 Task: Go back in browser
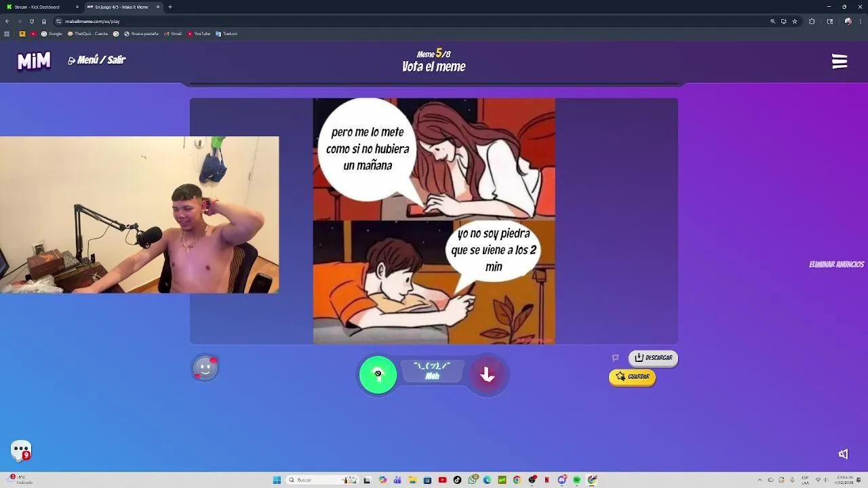click(x=7, y=21)
